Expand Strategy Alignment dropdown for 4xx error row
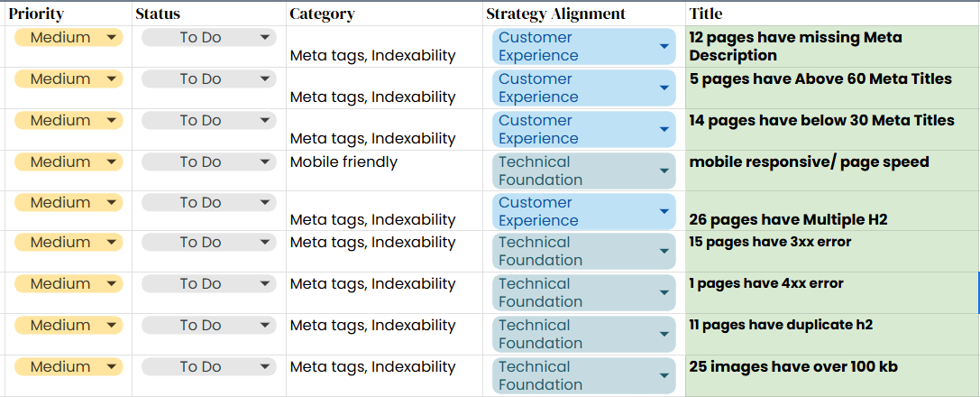This screenshot has width=980, height=397. pos(664,293)
